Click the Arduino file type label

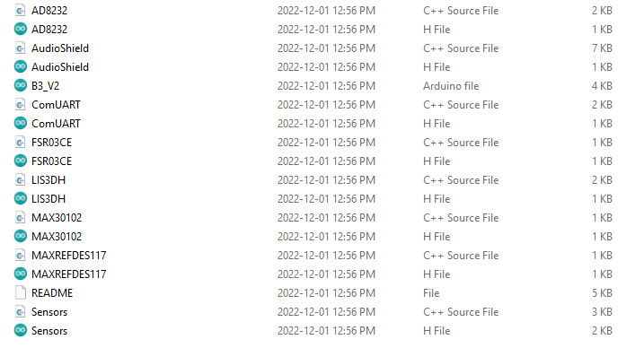pyautogui.click(x=451, y=86)
